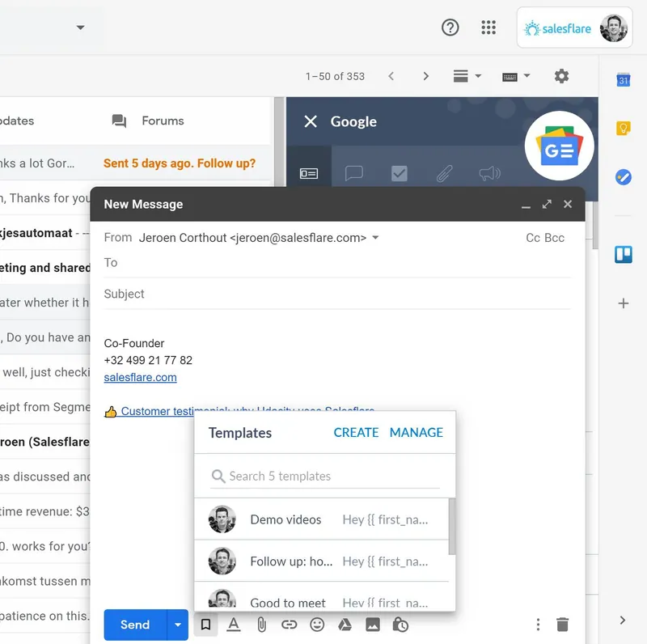Send the new message

point(135,625)
